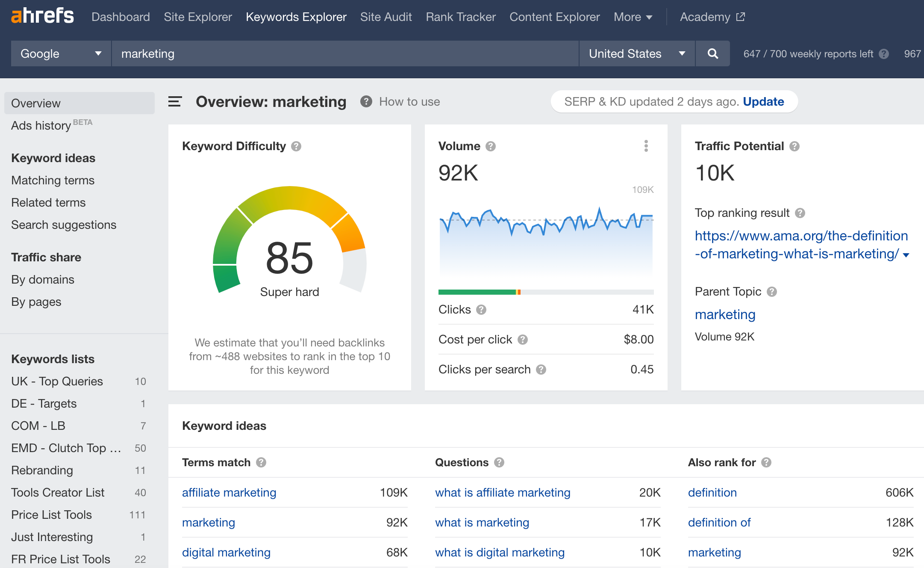This screenshot has width=924, height=568.
Task: Open the United States country dropdown
Action: 637,53
